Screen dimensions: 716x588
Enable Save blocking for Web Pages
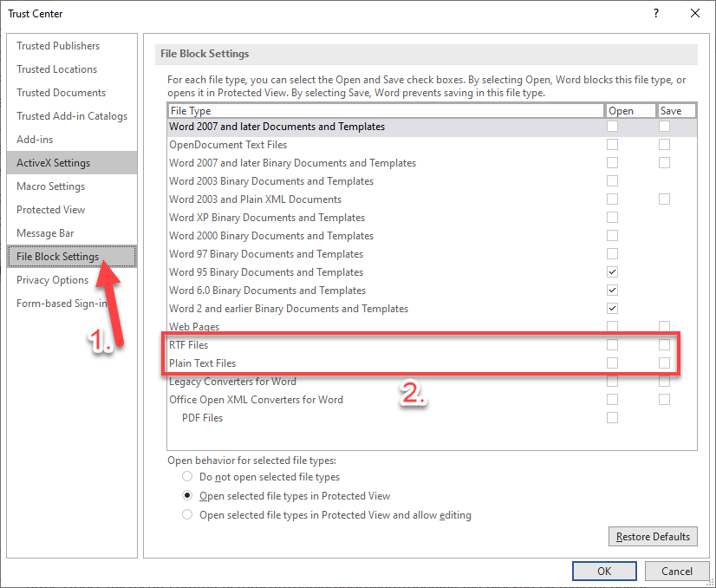664,326
